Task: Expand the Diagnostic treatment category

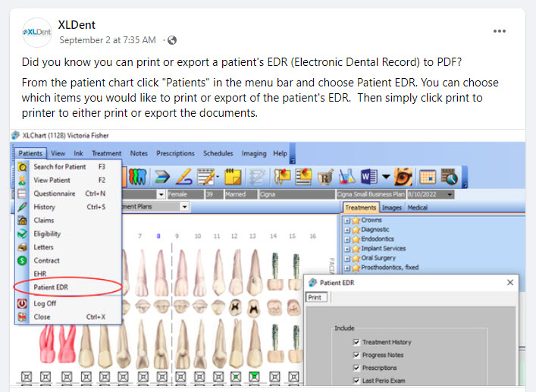Action: 347,230
